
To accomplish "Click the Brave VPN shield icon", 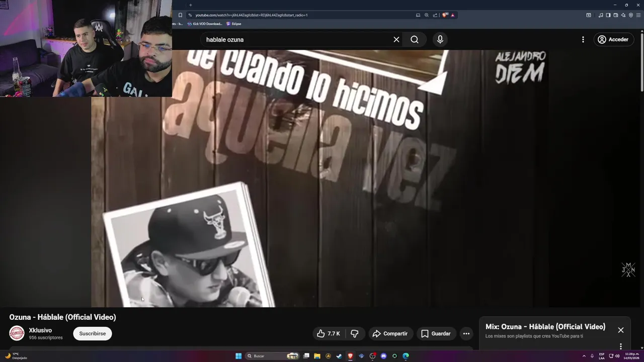I will pos(631,15).
